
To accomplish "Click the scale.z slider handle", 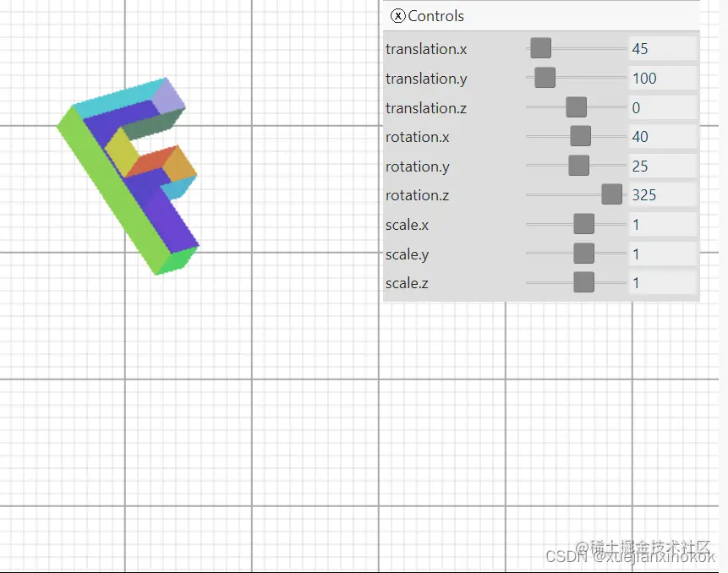I will point(583,281).
